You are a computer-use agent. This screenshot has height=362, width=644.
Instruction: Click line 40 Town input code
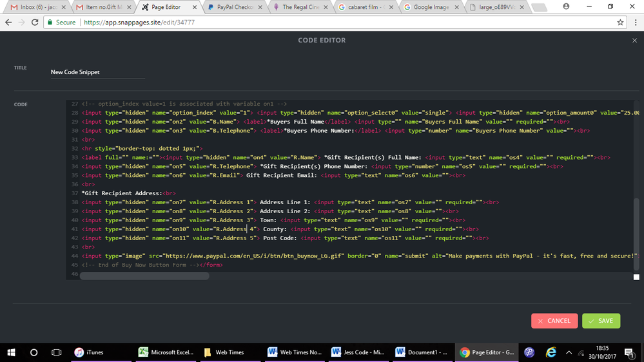tap(273, 220)
